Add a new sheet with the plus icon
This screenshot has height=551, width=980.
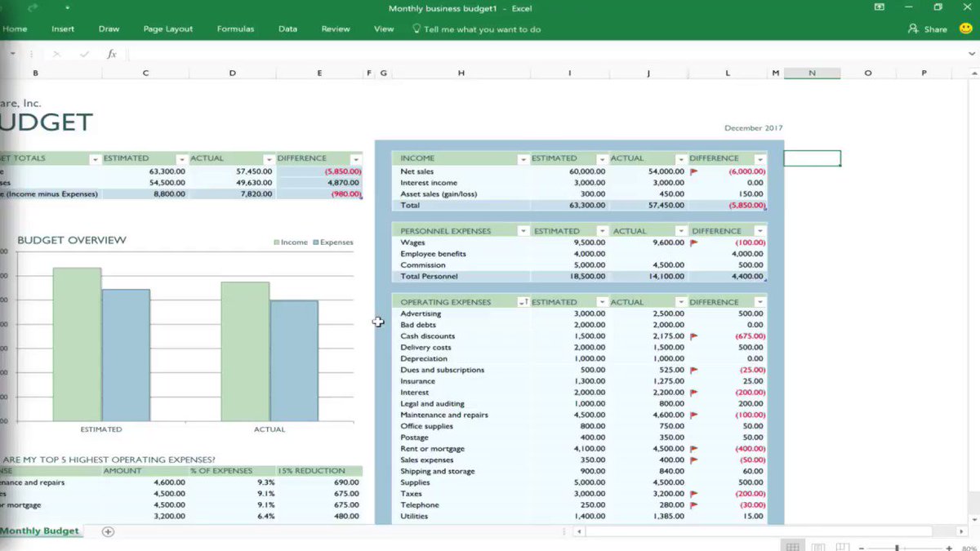pyautogui.click(x=108, y=531)
